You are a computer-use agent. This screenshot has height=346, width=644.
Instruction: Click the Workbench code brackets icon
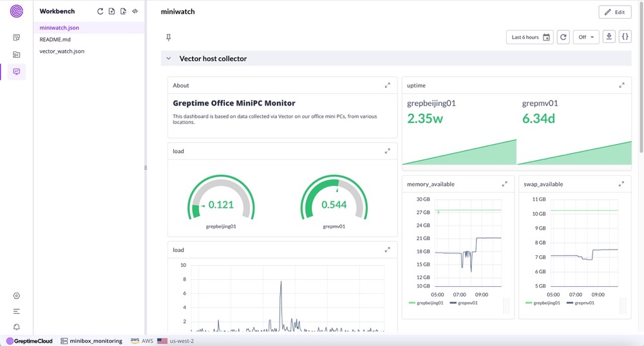(x=135, y=12)
